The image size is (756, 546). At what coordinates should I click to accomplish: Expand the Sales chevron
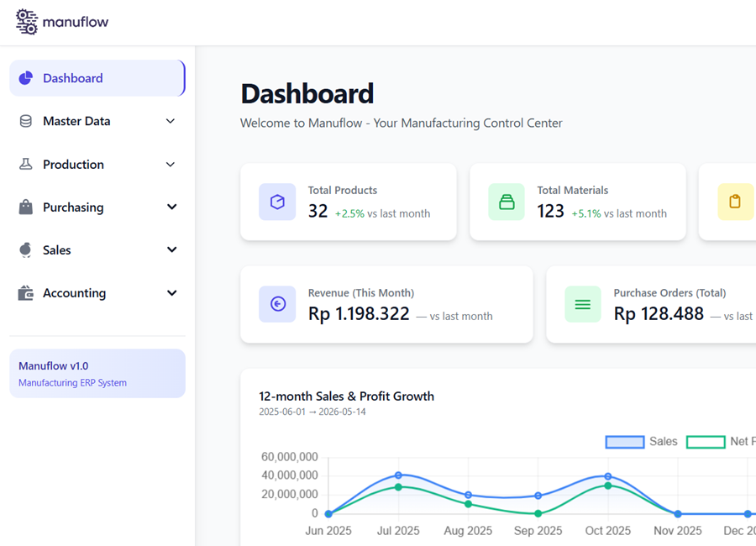tap(171, 249)
